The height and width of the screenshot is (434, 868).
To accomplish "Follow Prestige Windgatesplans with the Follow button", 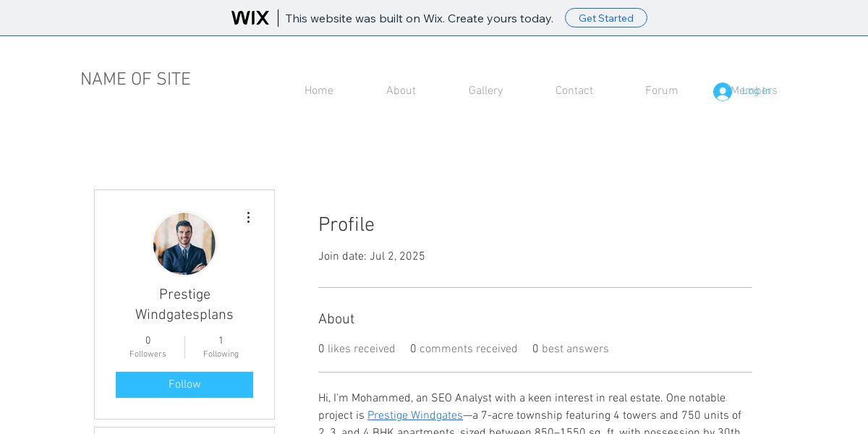I will coord(184,385).
